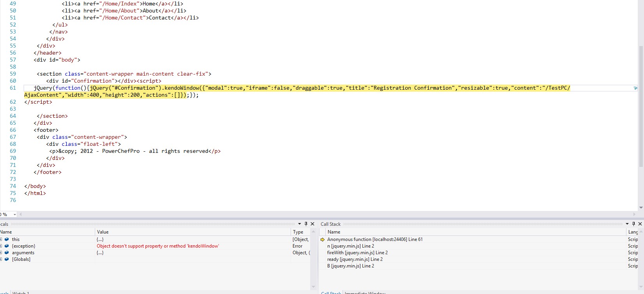Click the Name column header in Call Stack
Viewport: 644px width, 294px height.
[476, 232]
